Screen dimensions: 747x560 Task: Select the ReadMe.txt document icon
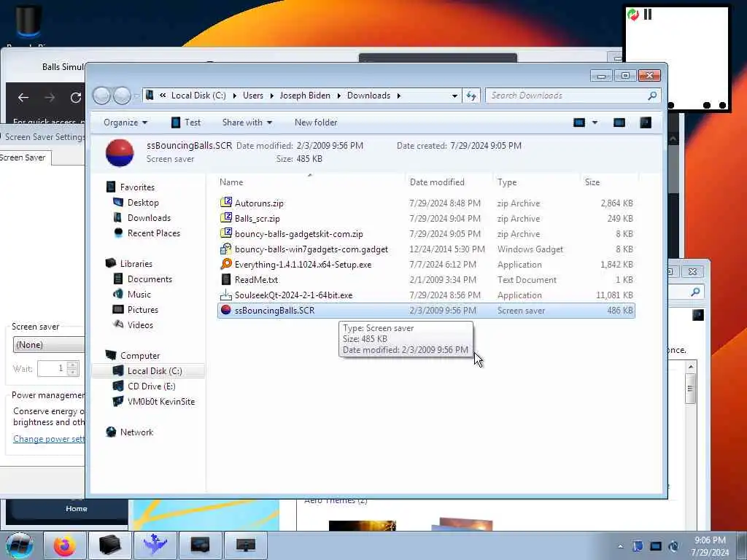(226, 279)
